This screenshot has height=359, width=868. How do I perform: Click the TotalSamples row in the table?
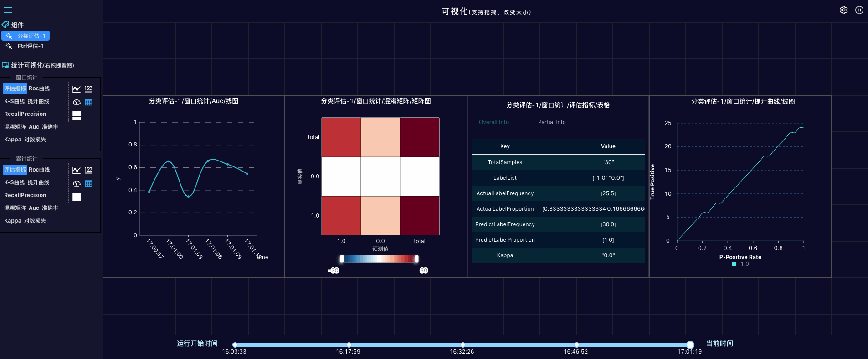[x=558, y=162]
